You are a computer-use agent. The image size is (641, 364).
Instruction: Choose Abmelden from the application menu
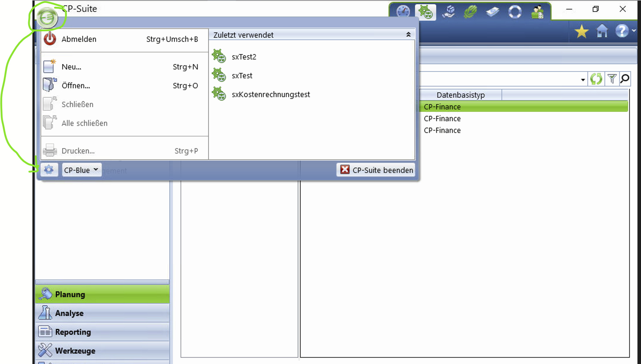pos(79,39)
